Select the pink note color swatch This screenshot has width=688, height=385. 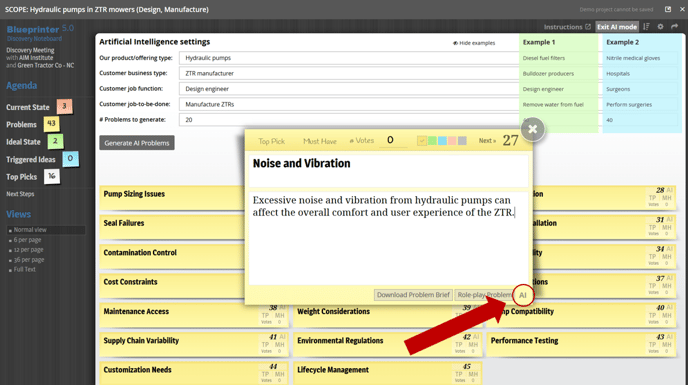point(452,141)
